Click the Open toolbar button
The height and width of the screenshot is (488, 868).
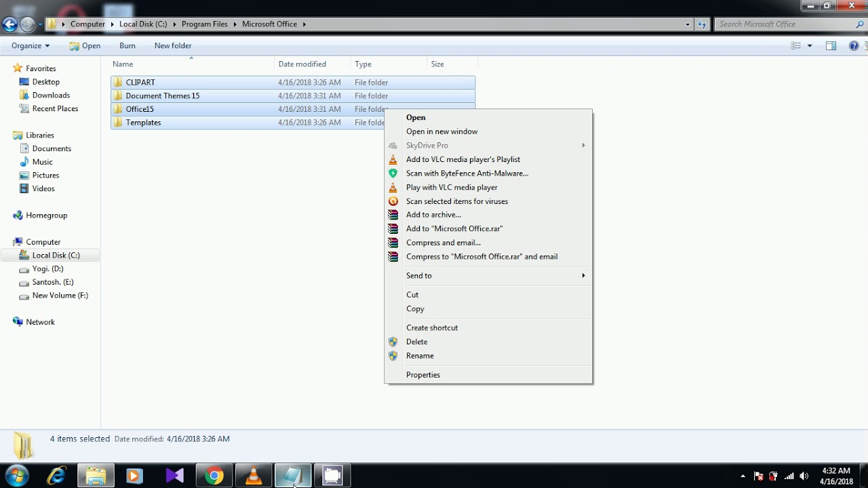pyautogui.click(x=85, y=45)
